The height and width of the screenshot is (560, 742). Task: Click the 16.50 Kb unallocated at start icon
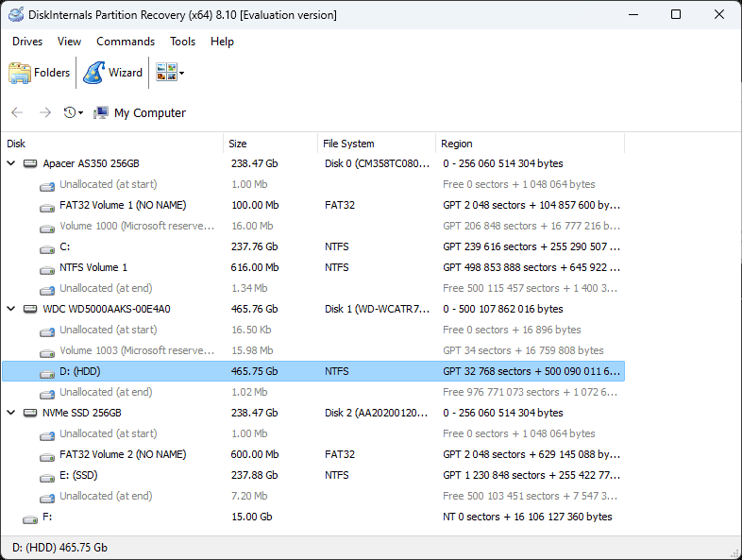tap(47, 331)
